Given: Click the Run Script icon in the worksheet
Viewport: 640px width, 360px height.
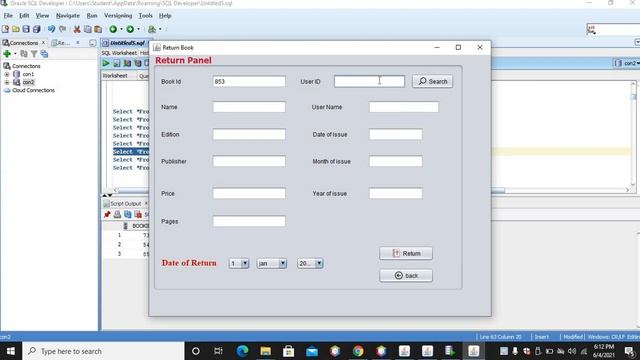Looking at the screenshot, I should tap(117, 63).
